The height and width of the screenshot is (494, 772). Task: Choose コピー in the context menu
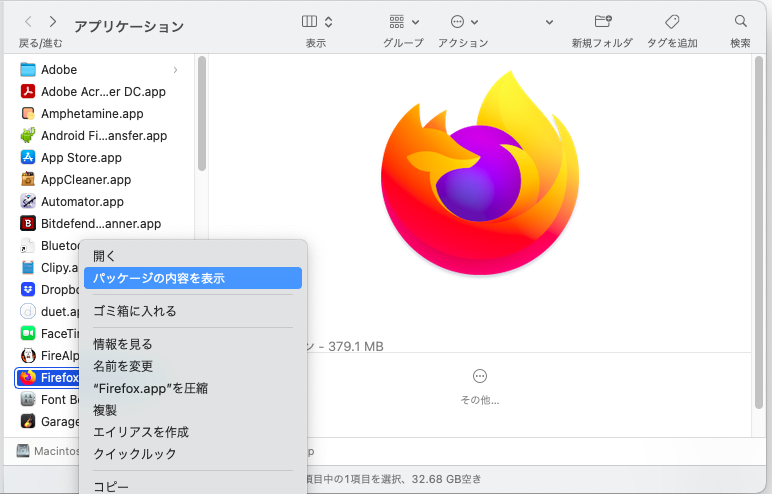point(193,487)
